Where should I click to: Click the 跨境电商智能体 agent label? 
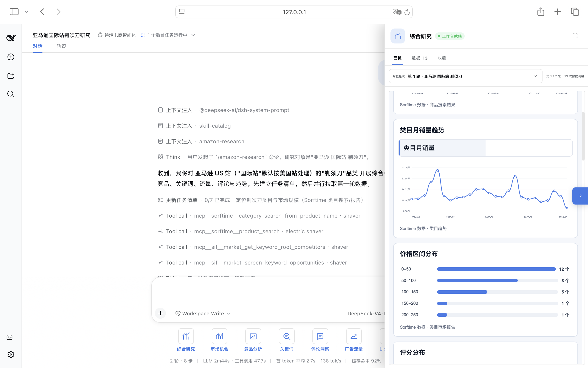[x=117, y=35]
